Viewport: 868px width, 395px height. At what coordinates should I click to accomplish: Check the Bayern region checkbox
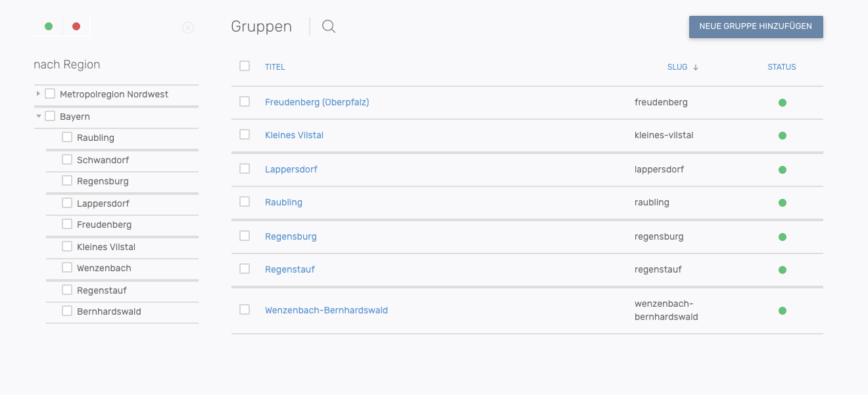pyautogui.click(x=50, y=116)
